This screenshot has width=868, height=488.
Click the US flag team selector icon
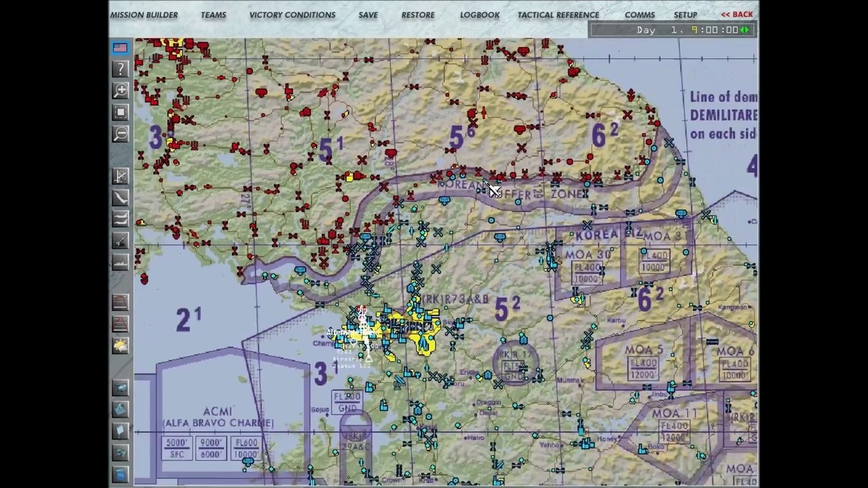point(121,48)
